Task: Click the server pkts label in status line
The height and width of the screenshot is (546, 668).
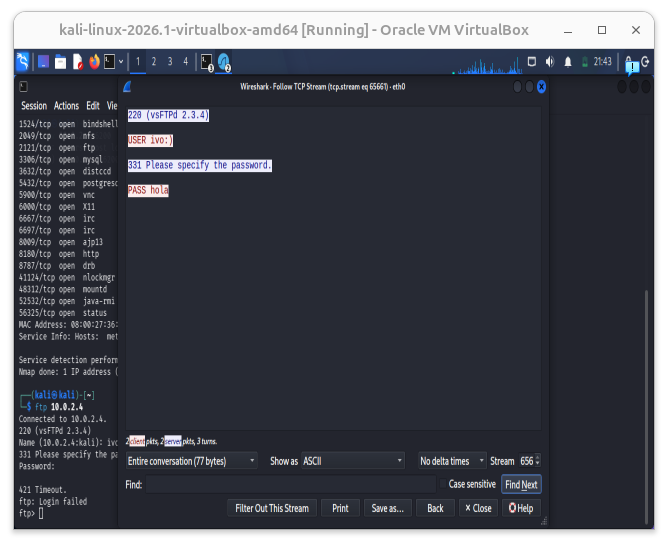Action: (173, 442)
